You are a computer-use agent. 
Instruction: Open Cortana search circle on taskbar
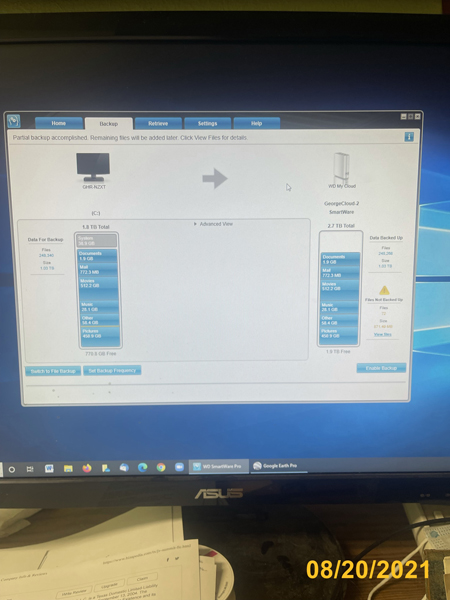(11, 469)
